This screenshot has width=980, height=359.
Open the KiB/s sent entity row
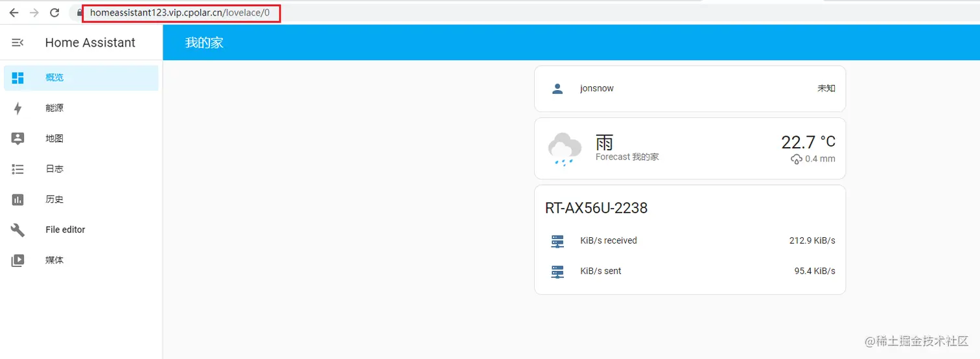click(x=690, y=272)
